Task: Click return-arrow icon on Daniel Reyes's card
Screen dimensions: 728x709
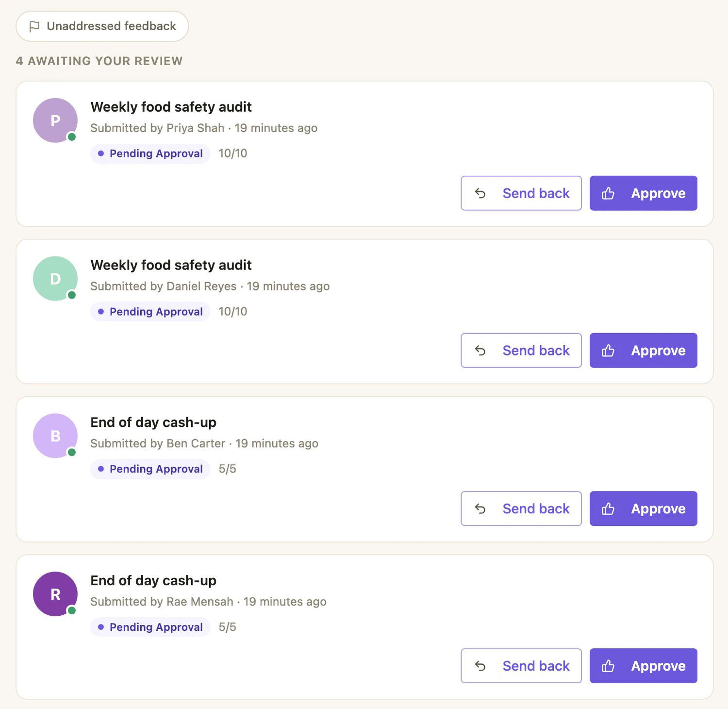Action: tap(480, 351)
